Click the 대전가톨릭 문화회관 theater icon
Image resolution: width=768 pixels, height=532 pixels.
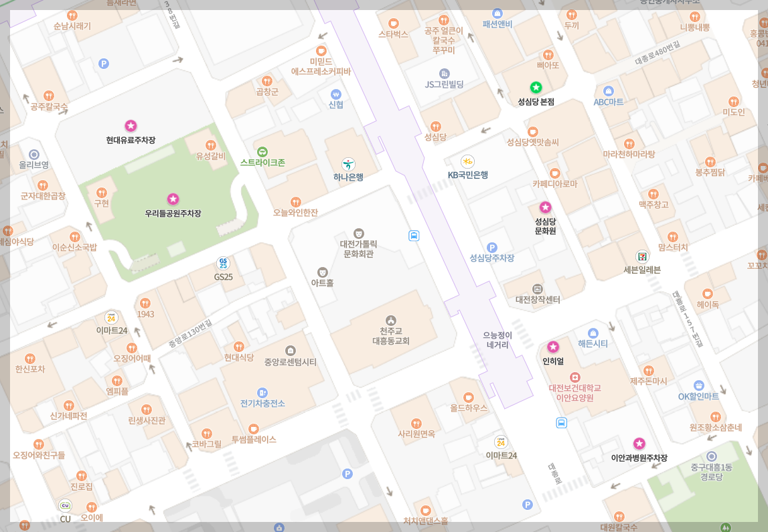pos(358,234)
